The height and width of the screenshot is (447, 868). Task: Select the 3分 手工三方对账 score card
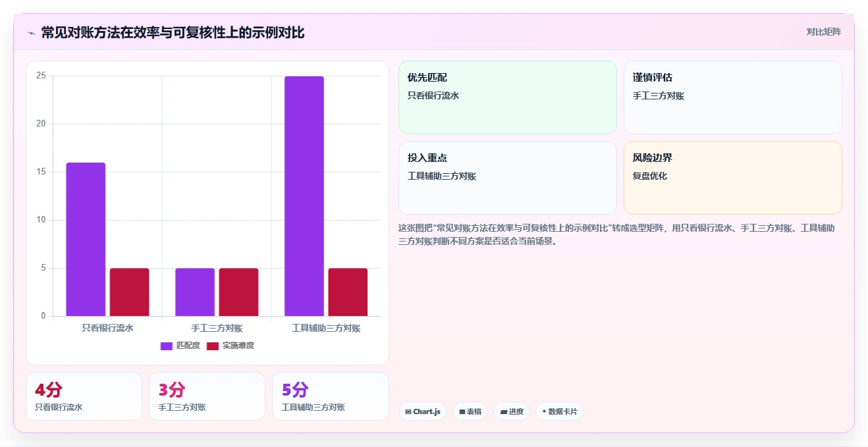click(207, 396)
